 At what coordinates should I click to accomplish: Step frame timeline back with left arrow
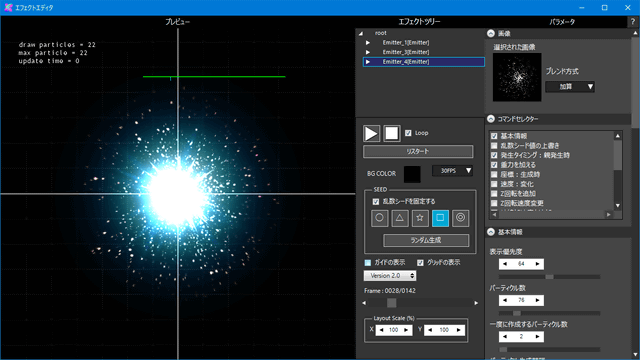[364, 303]
